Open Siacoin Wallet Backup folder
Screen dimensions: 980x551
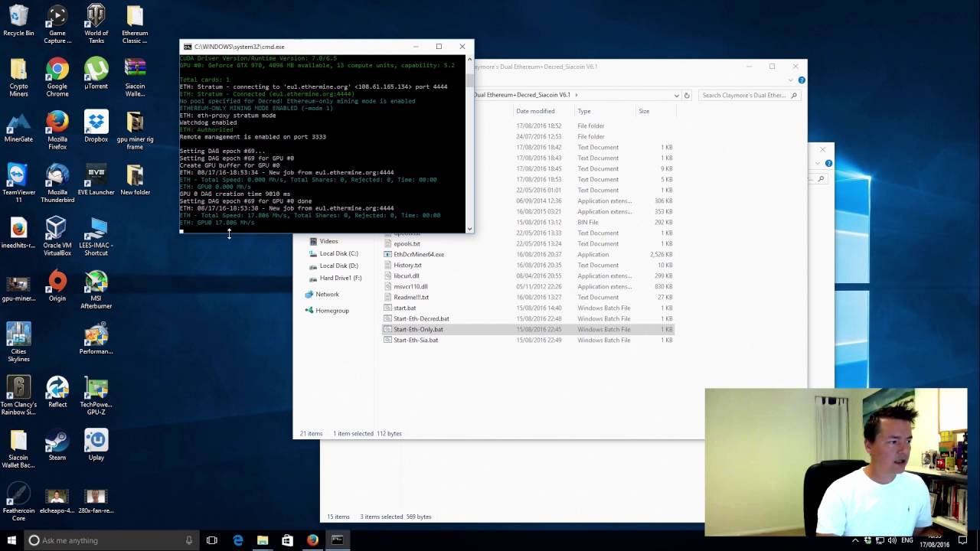(x=18, y=448)
